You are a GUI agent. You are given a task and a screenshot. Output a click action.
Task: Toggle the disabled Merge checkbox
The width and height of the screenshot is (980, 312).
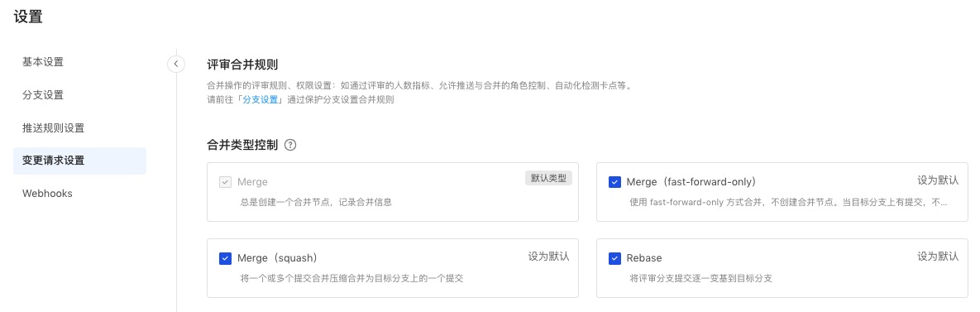point(226,182)
